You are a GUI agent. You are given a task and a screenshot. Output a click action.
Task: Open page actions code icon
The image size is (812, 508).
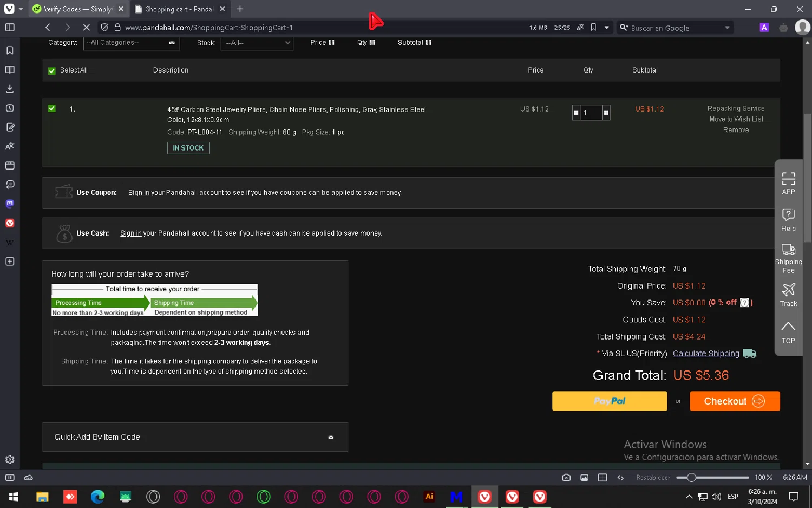(x=620, y=478)
